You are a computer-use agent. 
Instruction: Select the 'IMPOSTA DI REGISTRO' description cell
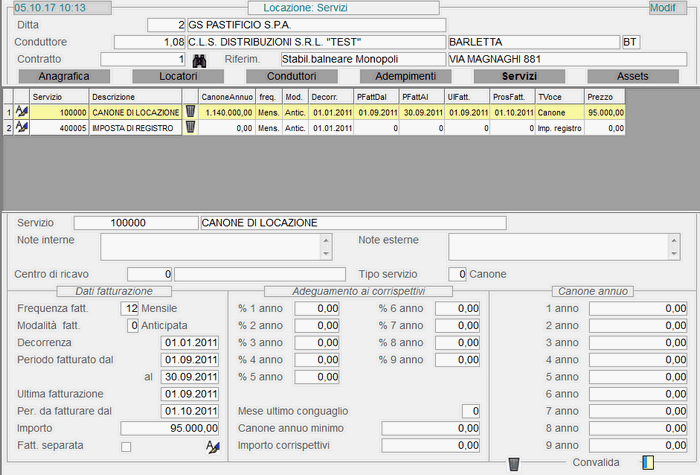(135, 128)
